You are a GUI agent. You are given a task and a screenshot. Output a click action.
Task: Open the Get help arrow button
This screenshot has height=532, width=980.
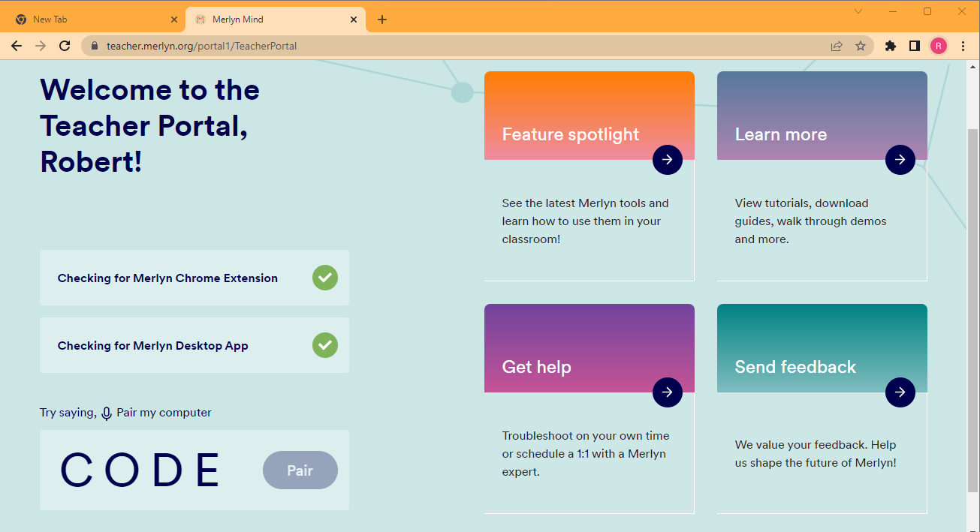pos(667,392)
